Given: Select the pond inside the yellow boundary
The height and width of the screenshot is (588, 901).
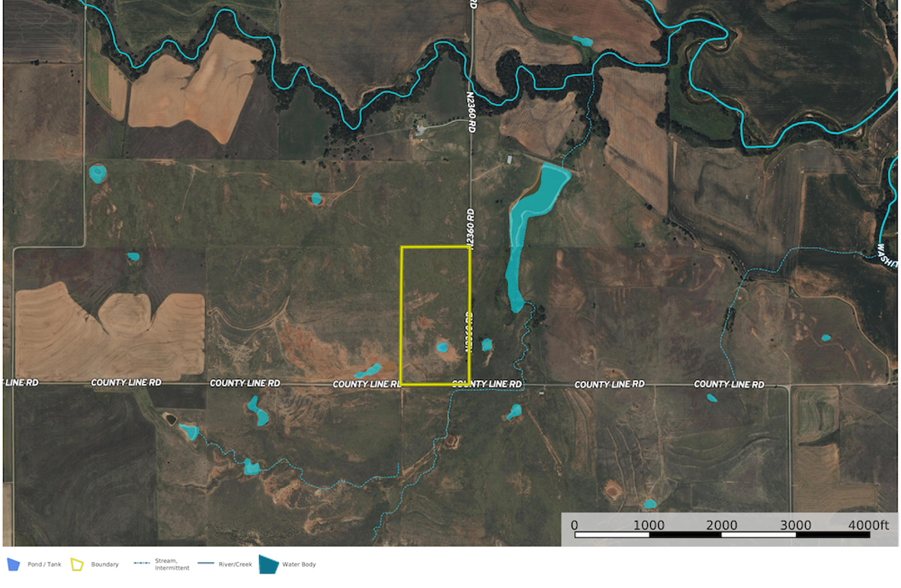Looking at the screenshot, I should (x=442, y=347).
